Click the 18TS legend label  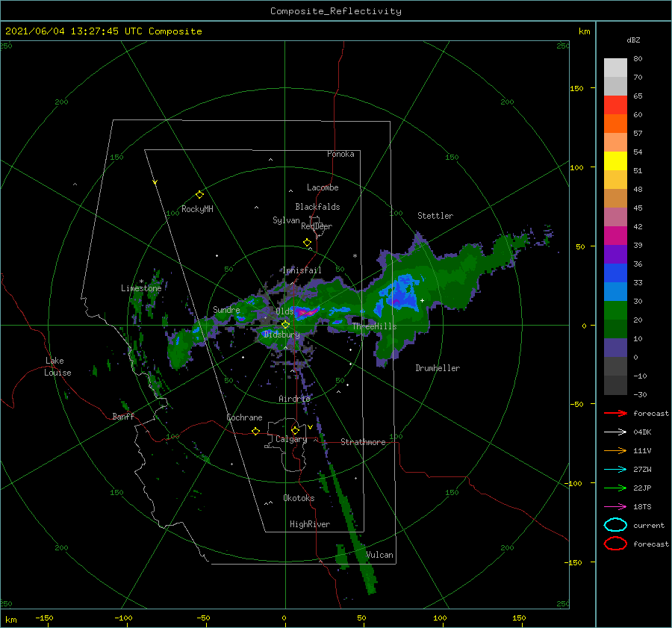pyautogui.click(x=642, y=506)
